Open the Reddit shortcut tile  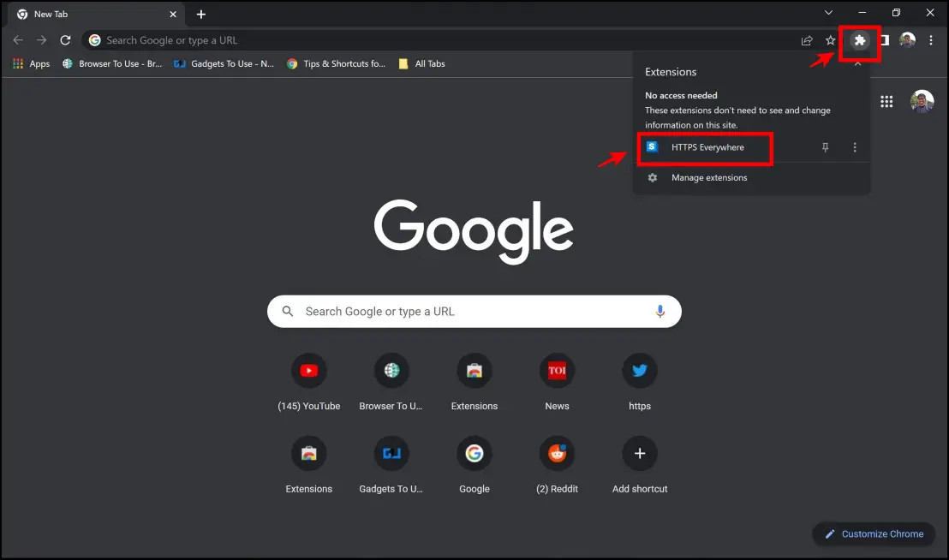point(557,465)
